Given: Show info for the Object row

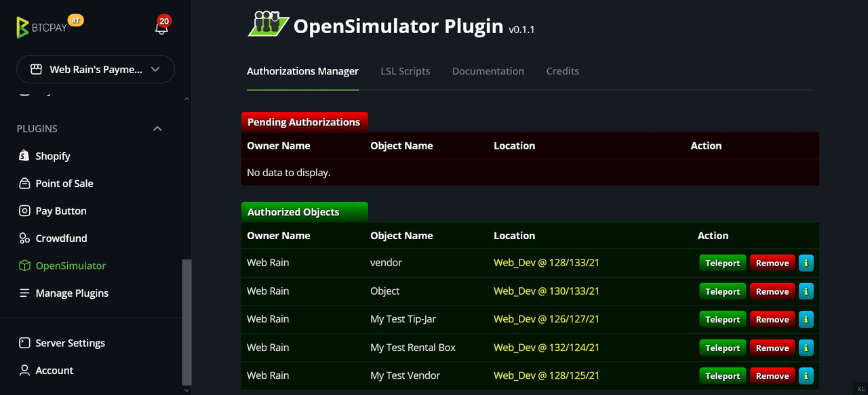Looking at the screenshot, I should click(x=806, y=291).
